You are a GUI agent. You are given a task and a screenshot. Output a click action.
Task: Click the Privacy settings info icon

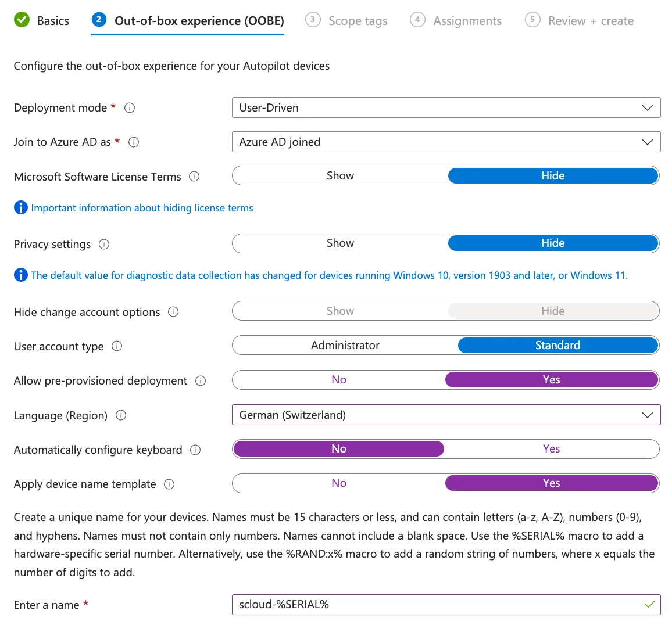[x=104, y=244]
